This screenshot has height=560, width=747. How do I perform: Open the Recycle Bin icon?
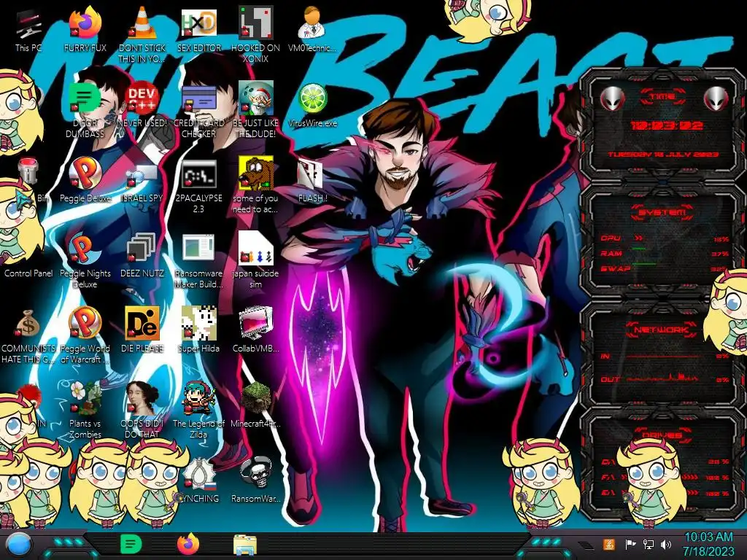coord(28,172)
